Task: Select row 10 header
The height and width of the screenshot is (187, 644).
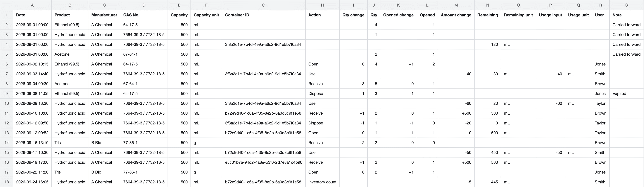Action: (x=7, y=103)
